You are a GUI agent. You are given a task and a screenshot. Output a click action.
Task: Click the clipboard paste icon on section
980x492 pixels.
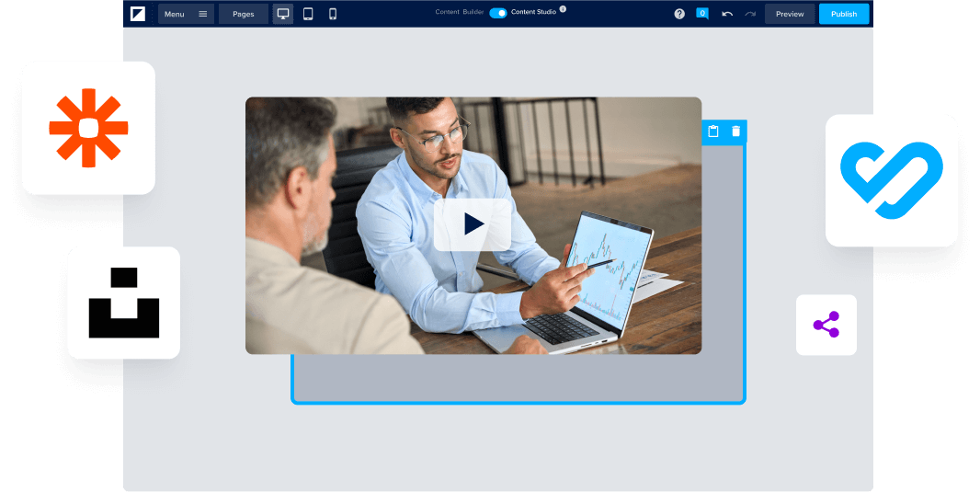[x=713, y=132]
